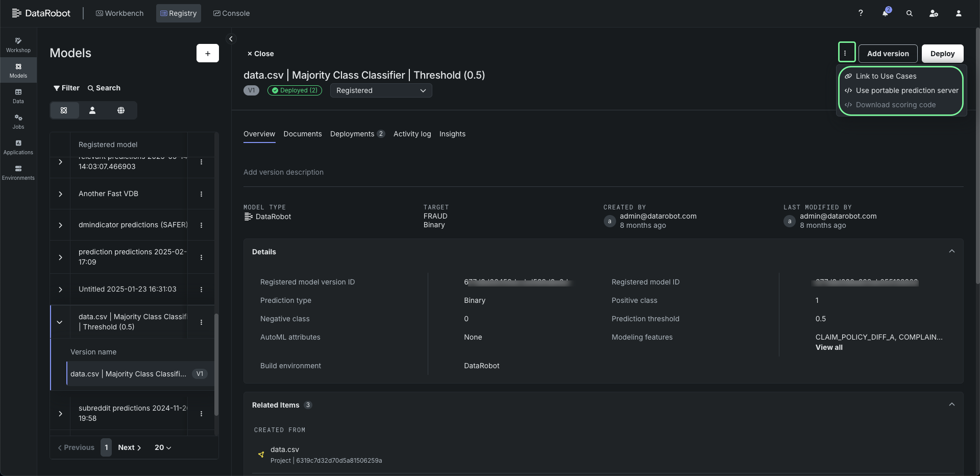Select the all models filter toggle
The width and height of the screenshot is (980, 476).
point(64,110)
